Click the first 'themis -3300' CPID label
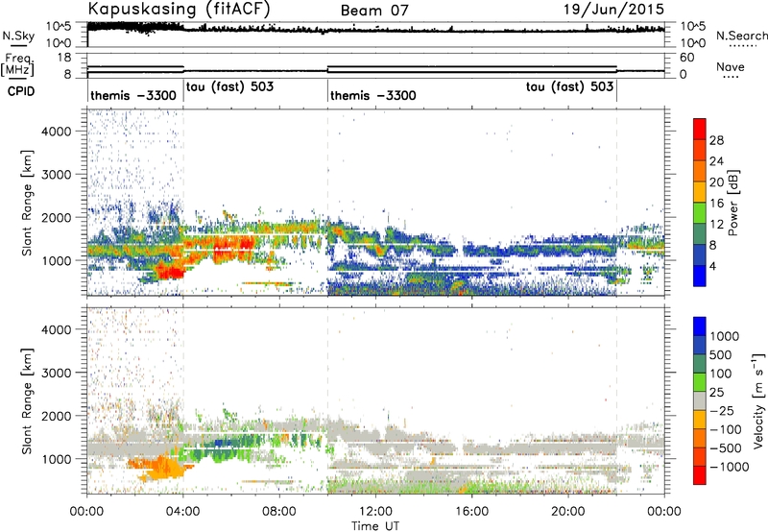 click(x=133, y=95)
